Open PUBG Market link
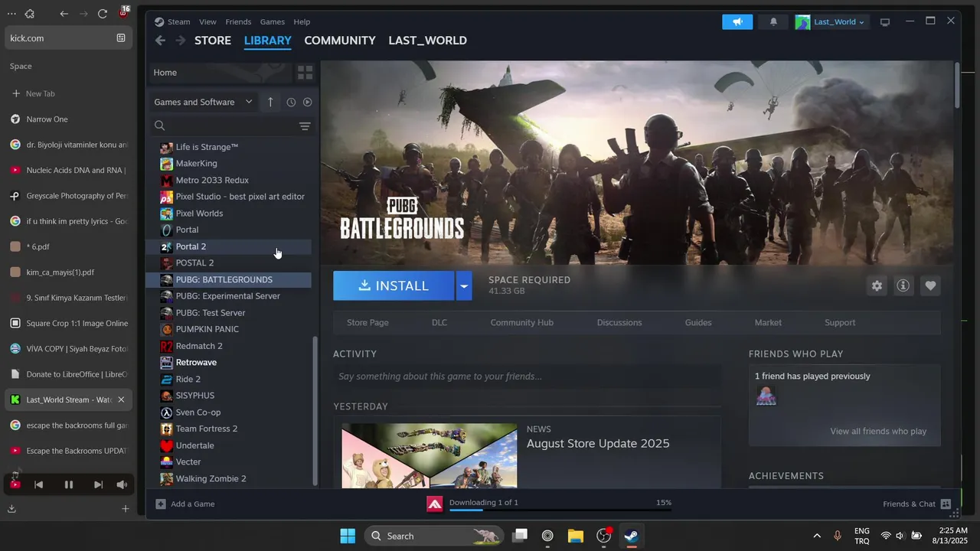980x551 pixels. pos(768,322)
